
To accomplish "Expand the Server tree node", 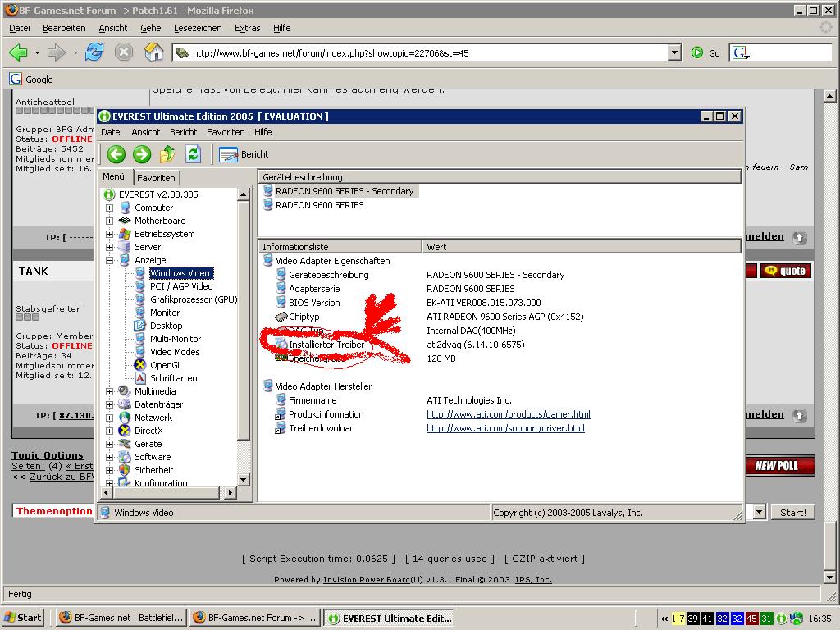I will click(x=109, y=247).
